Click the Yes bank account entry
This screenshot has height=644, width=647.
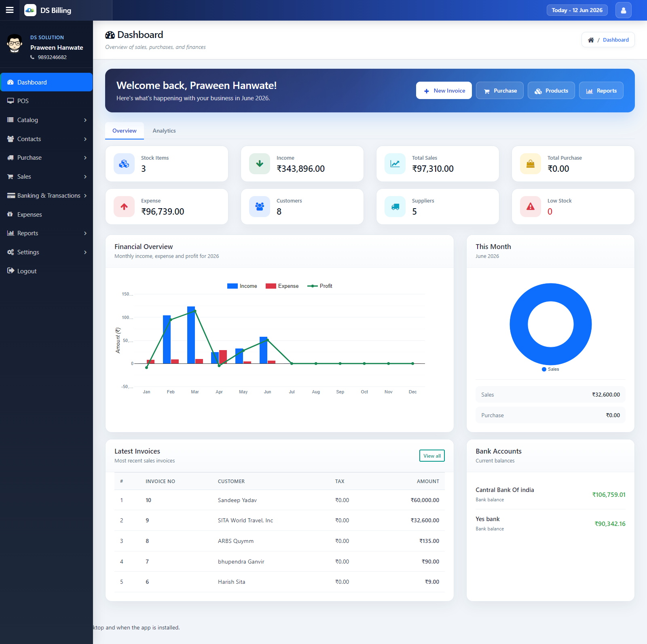pos(550,524)
